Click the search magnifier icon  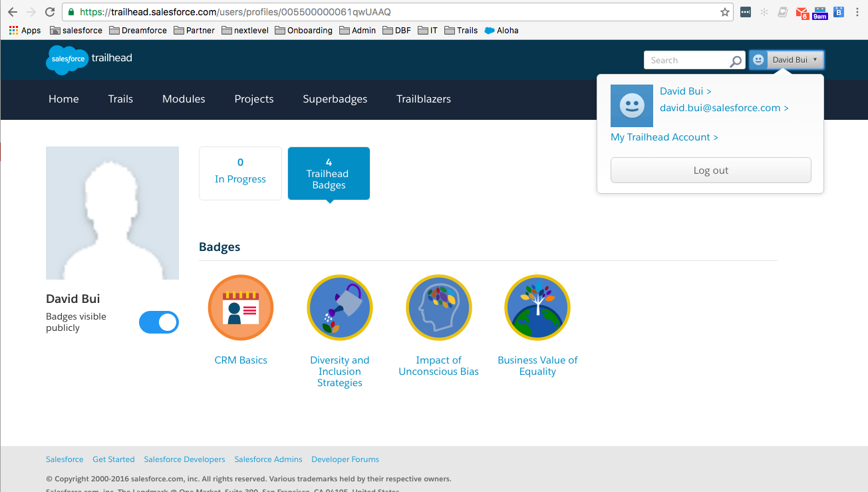[736, 61]
